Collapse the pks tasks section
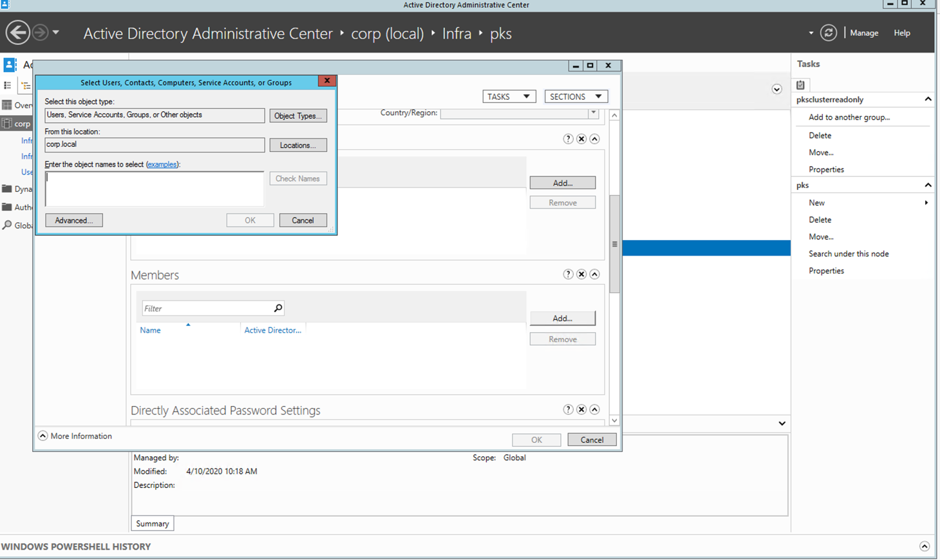940x560 pixels. pyautogui.click(x=928, y=185)
